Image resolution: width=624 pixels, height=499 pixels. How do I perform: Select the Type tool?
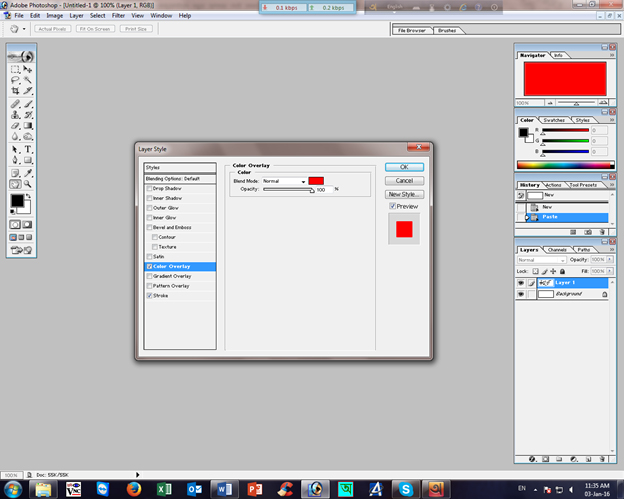(28, 149)
